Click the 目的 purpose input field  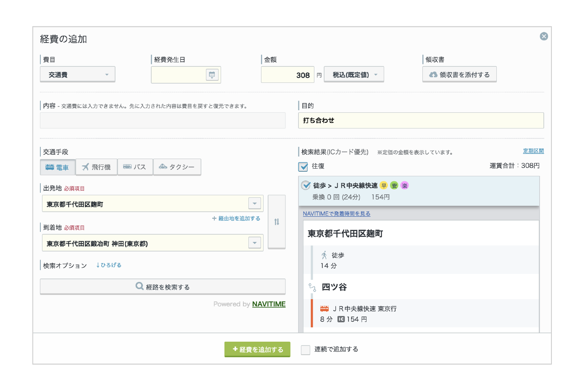[421, 120]
